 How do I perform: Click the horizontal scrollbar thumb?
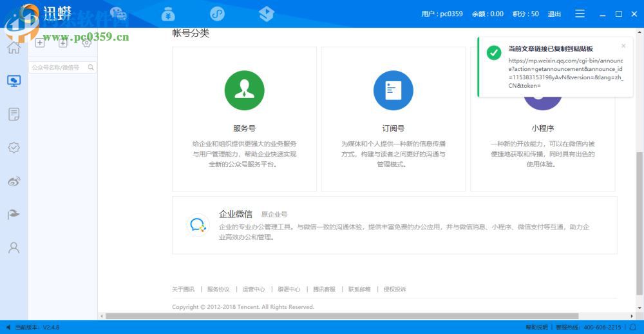(x=342, y=316)
